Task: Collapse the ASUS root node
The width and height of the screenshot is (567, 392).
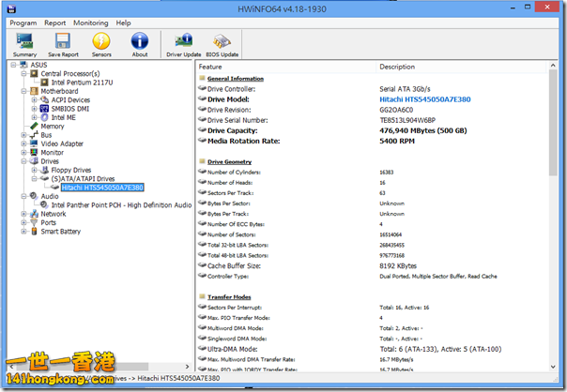Action: point(14,65)
